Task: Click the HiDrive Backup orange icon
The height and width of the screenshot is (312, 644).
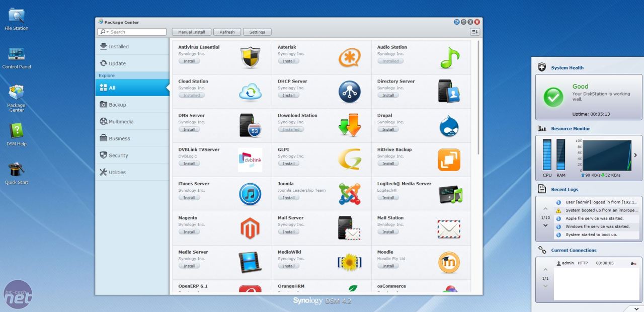Action: click(449, 160)
